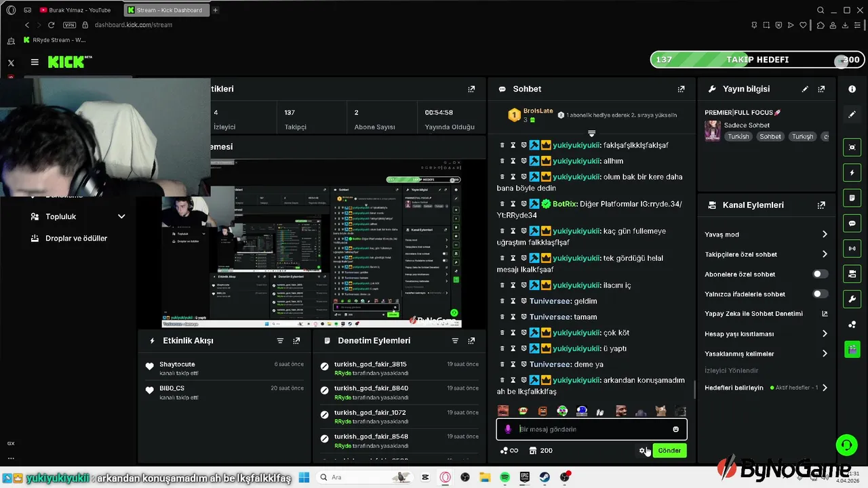Screen dimensions: 868x488
Task: Pop out the Denetim Eylemleri panel
Action: tap(471, 341)
